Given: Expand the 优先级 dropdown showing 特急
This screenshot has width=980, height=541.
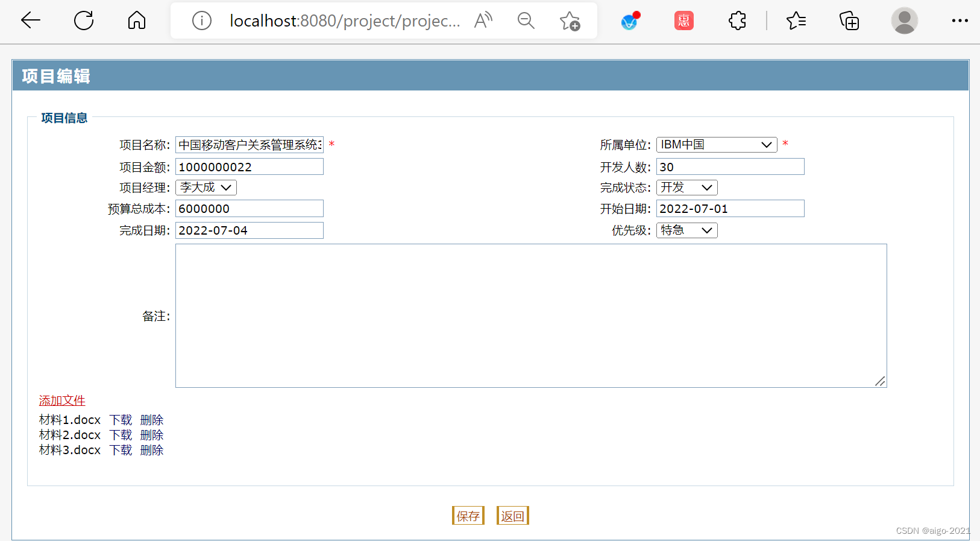Looking at the screenshot, I should [x=687, y=230].
